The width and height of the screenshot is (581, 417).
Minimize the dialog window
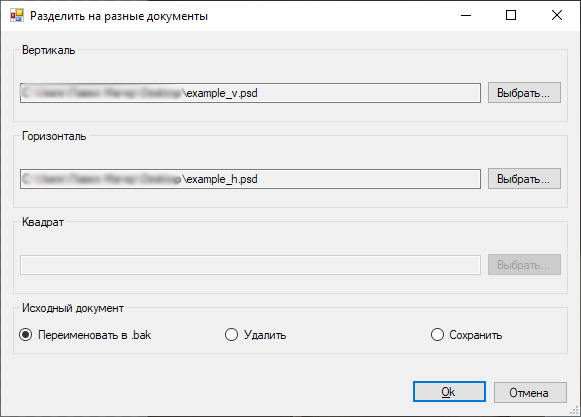466,16
